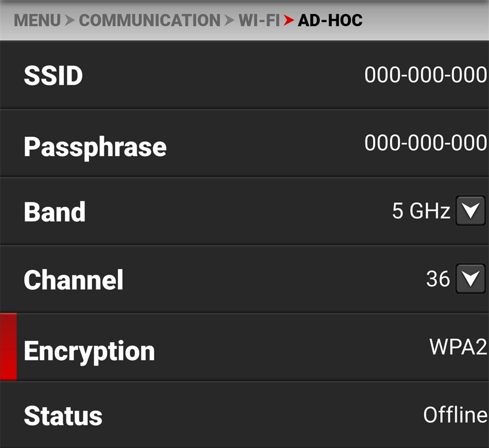
Task: Go to COMMUNICATION in the breadcrumb
Action: click(x=150, y=21)
